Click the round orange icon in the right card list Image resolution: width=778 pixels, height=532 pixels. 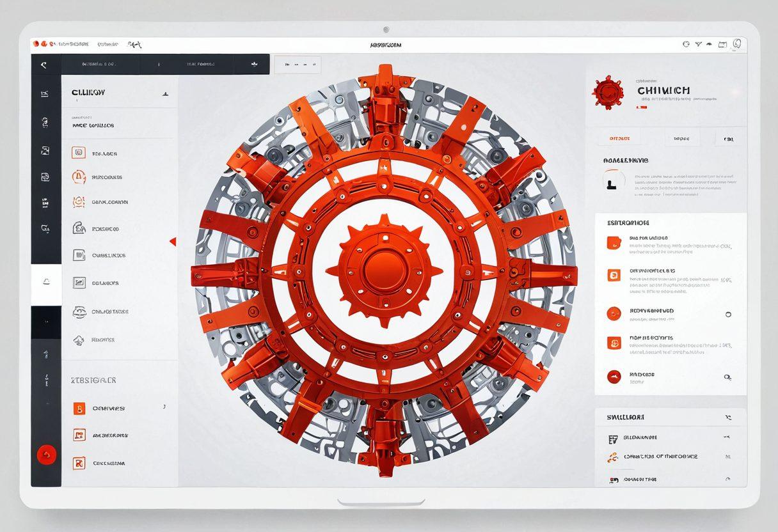[x=614, y=313]
